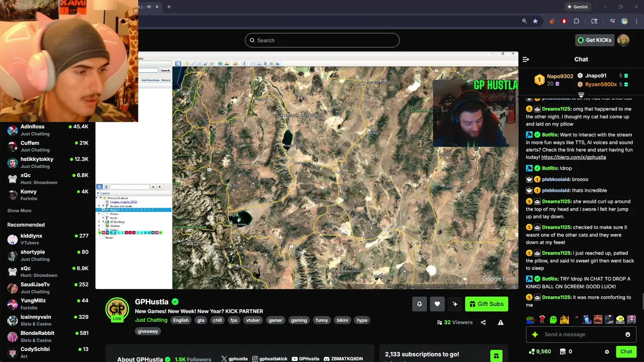Image resolution: width=644 pixels, height=362 pixels.
Task: Open the blerp.com/x/gphustla link in chat
Action: (x=574, y=157)
